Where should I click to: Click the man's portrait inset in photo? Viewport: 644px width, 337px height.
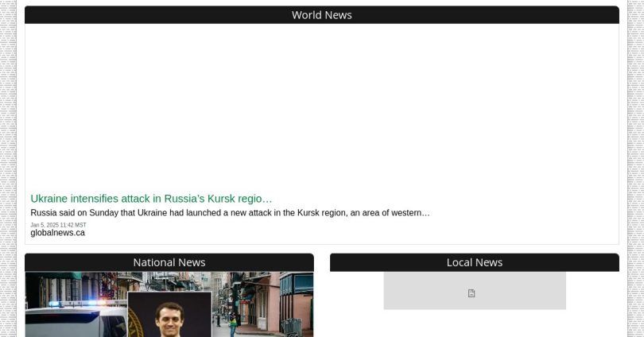(169, 316)
